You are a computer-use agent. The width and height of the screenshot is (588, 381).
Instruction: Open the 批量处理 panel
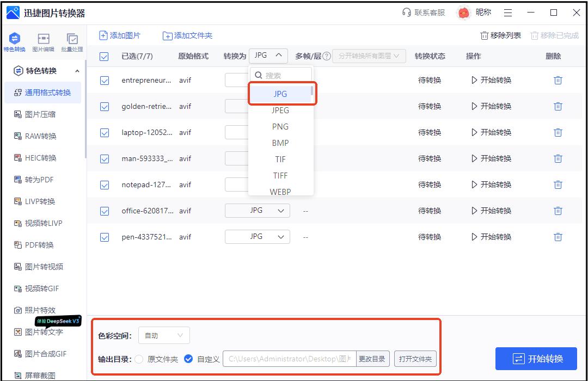click(x=72, y=42)
